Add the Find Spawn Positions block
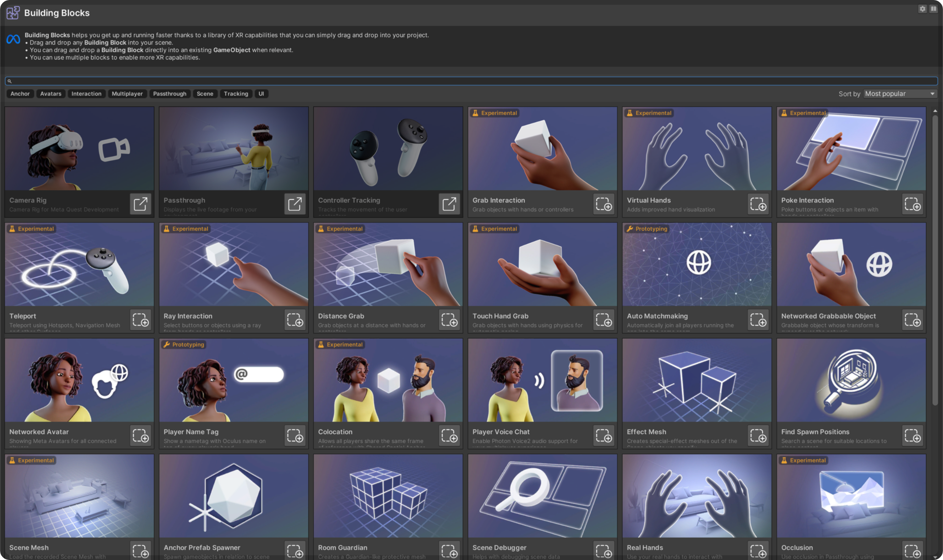943x560 pixels. point(912,436)
